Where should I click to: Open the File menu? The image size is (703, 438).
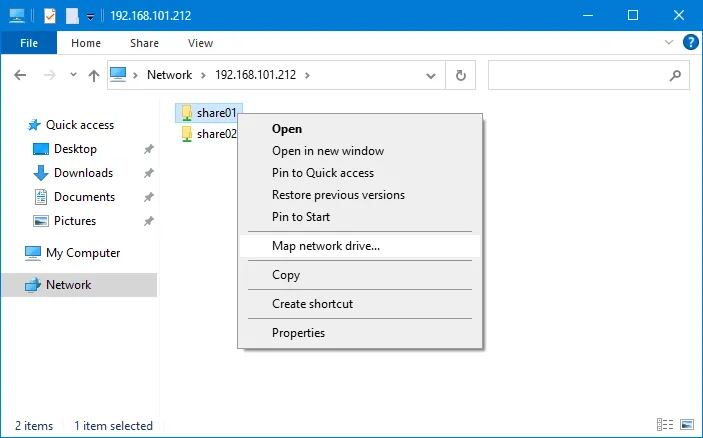[x=29, y=43]
